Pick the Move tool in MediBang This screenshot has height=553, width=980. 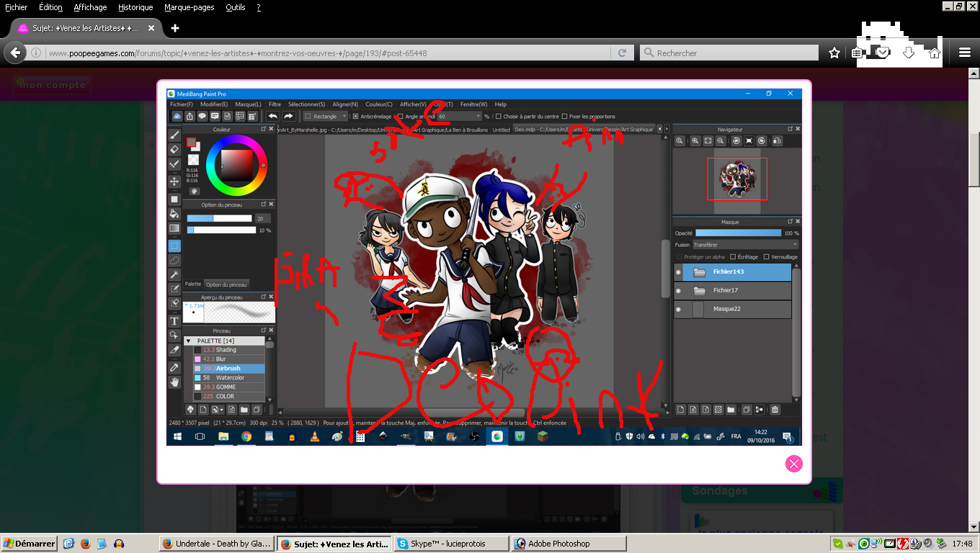[174, 181]
